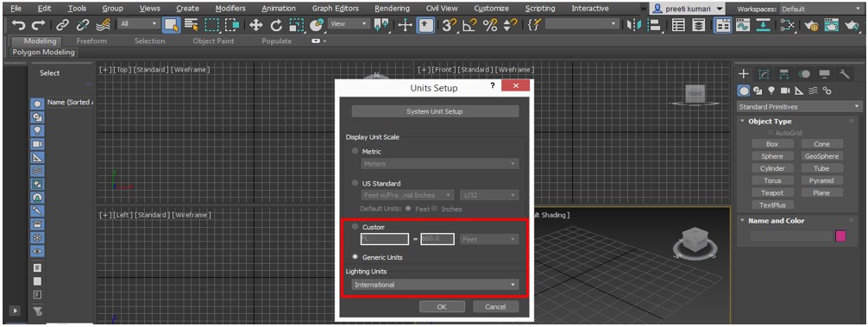Open Rendered Frame Window icon

[x=832, y=24]
